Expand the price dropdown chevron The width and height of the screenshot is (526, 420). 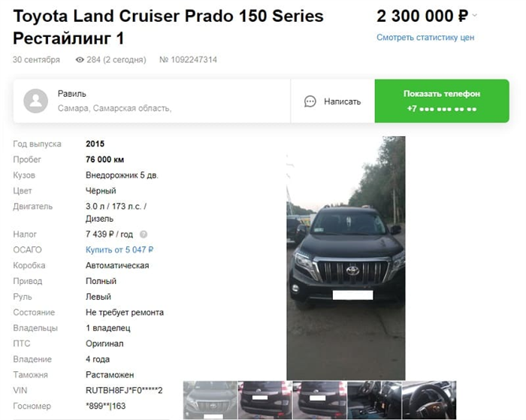point(474,15)
